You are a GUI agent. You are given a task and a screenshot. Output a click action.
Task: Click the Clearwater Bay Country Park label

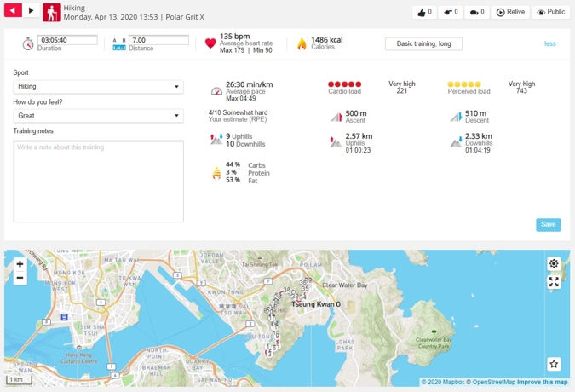434,343
